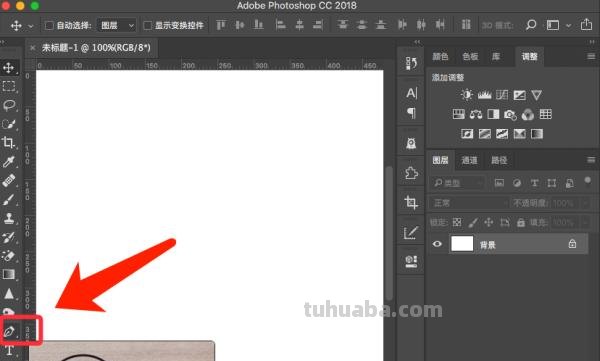This screenshot has height=361, width=600.
Task: Add a Hue/Saturation adjustment
Action: (458, 114)
